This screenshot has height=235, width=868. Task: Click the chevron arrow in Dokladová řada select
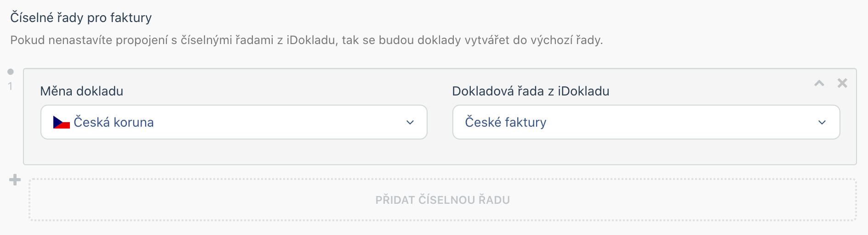[x=822, y=123]
